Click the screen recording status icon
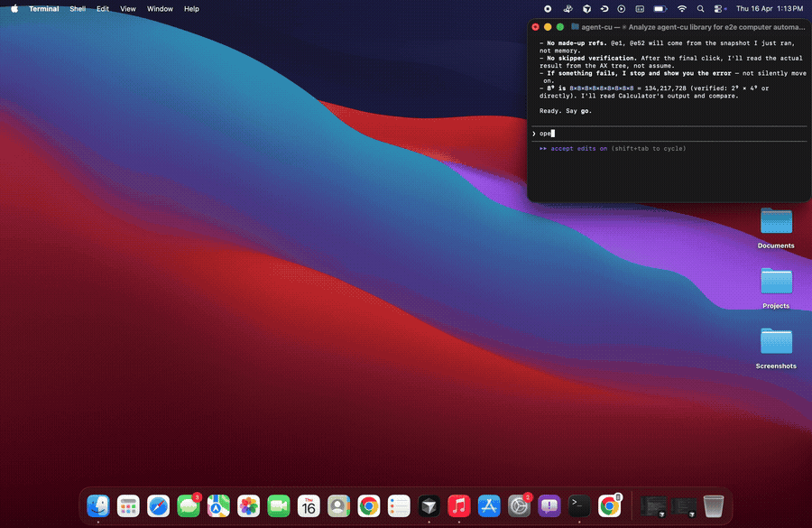The image size is (812, 528). click(548, 9)
